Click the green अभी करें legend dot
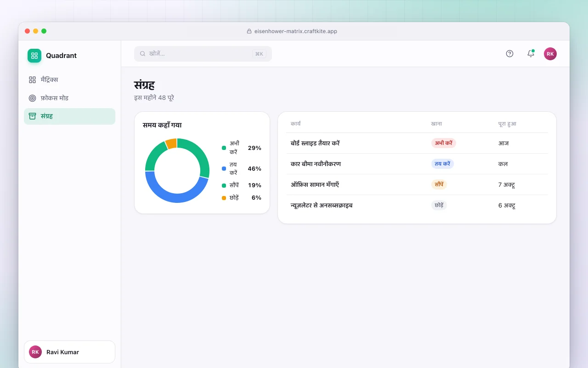 point(224,148)
